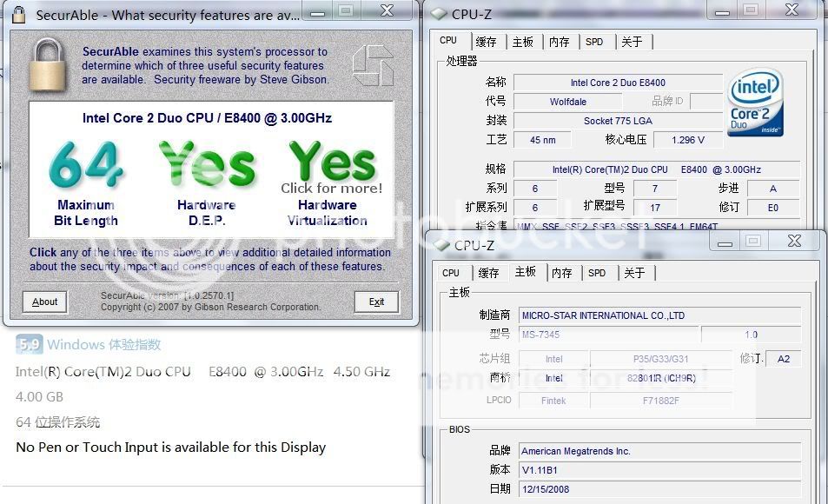Click the Fintek LPCIO vendor value
This screenshot has height=504, width=828.
[553, 401]
